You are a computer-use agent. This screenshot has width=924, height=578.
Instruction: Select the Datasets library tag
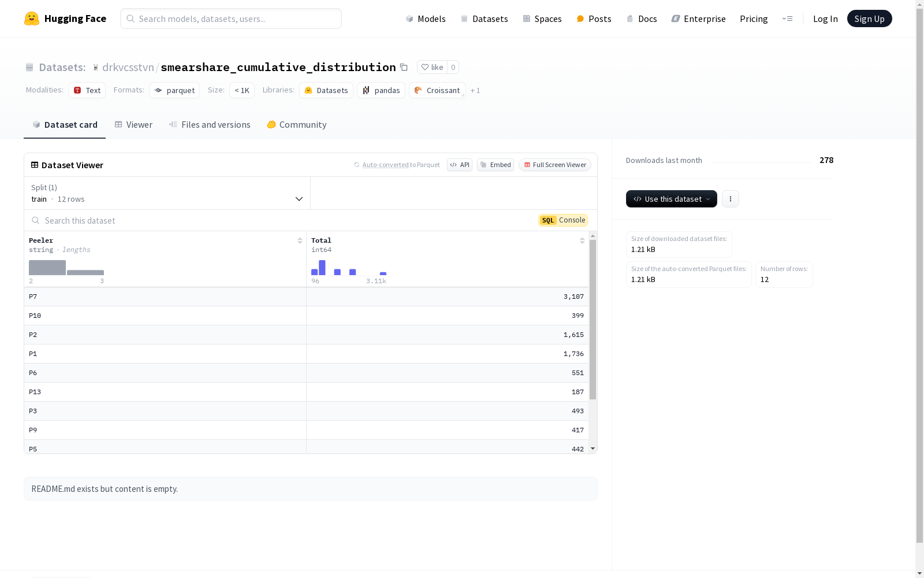tap(326, 90)
